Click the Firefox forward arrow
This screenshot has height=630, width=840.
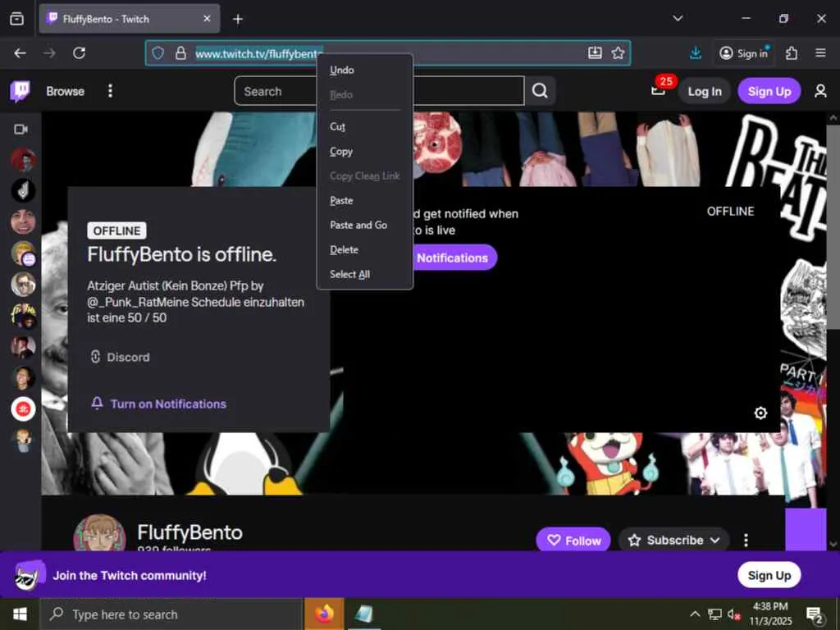click(x=49, y=53)
